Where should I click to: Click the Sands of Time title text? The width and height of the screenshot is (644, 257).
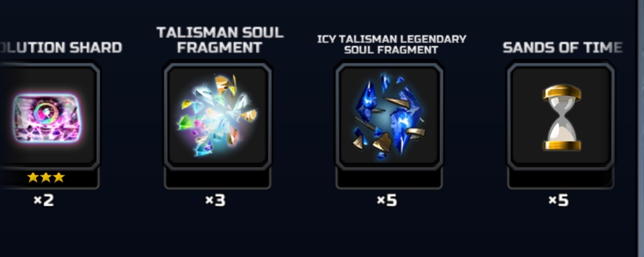pos(562,48)
